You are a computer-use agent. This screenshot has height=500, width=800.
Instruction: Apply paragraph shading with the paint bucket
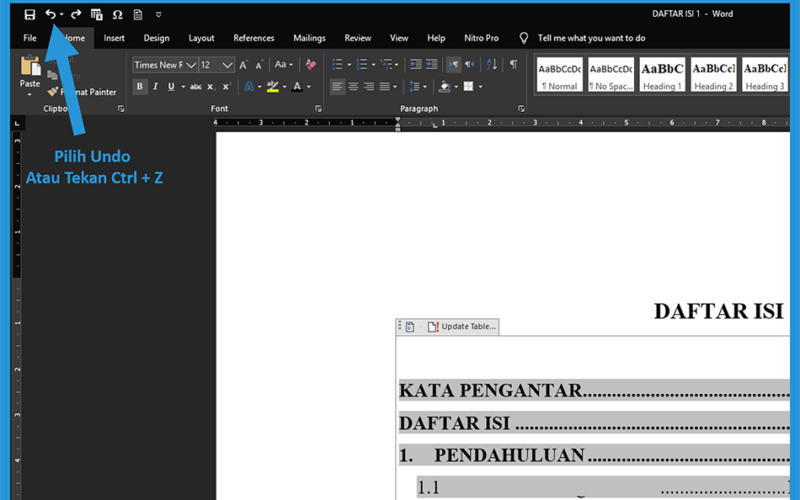(445, 87)
